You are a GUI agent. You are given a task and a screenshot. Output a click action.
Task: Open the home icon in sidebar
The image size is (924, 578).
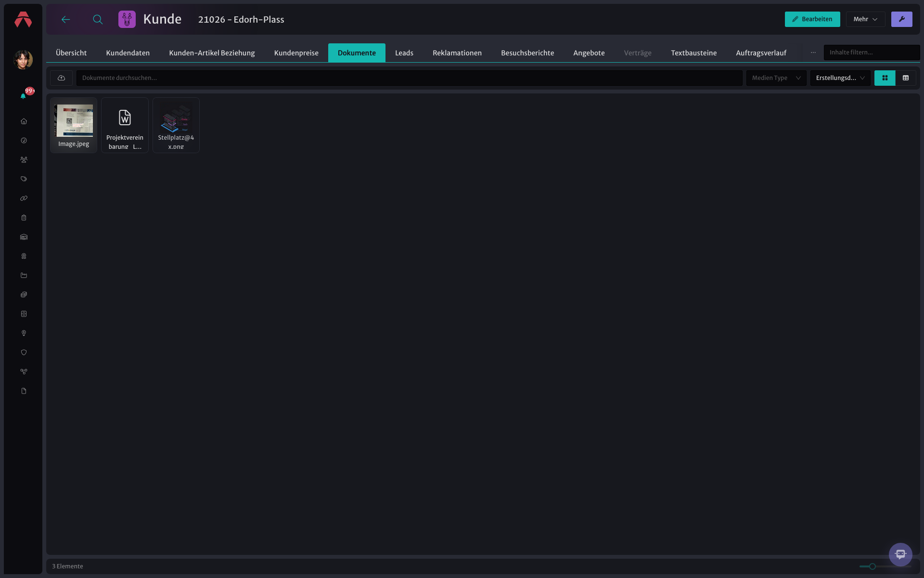tap(24, 121)
